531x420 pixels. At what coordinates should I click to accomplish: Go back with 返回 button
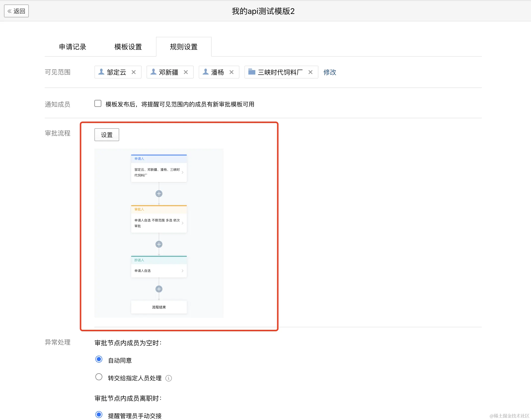(16, 11)
